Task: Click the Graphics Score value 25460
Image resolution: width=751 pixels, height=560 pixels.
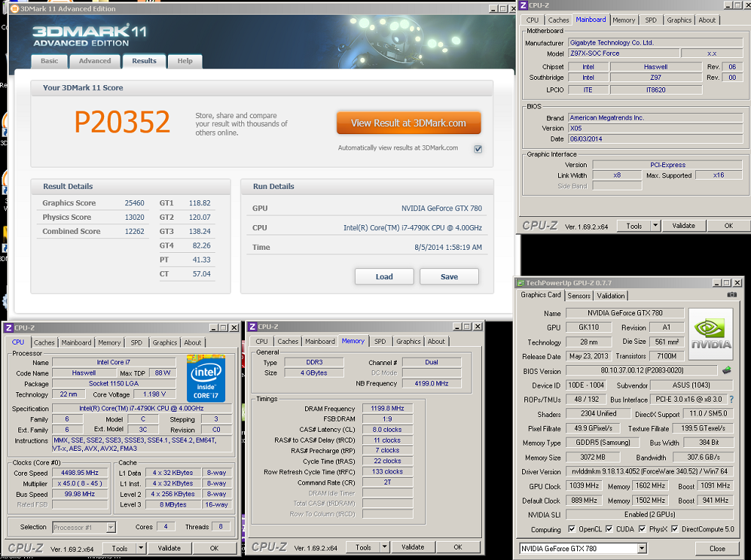Action: click(x=134, y=203)
